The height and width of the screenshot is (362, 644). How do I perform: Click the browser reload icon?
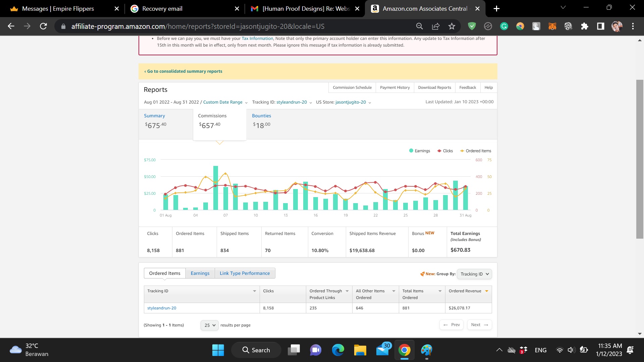point(43,26)
